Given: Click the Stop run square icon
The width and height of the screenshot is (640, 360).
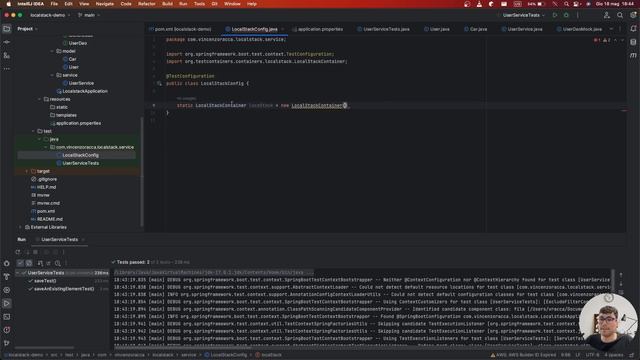Looking at the screenshot, I should [36, 252].
